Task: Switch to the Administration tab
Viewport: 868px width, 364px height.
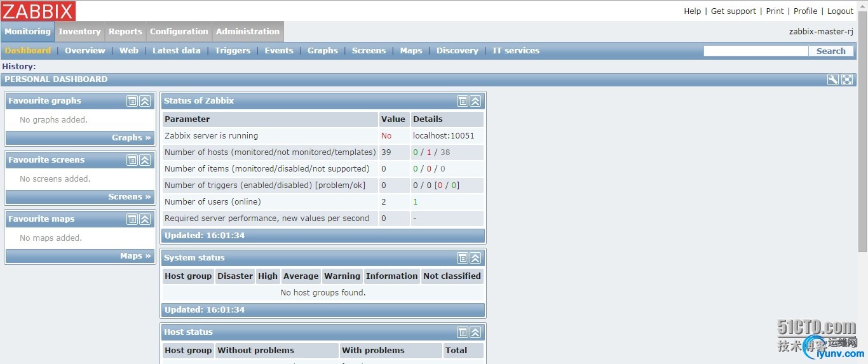Action: click(x=248, y=32)
